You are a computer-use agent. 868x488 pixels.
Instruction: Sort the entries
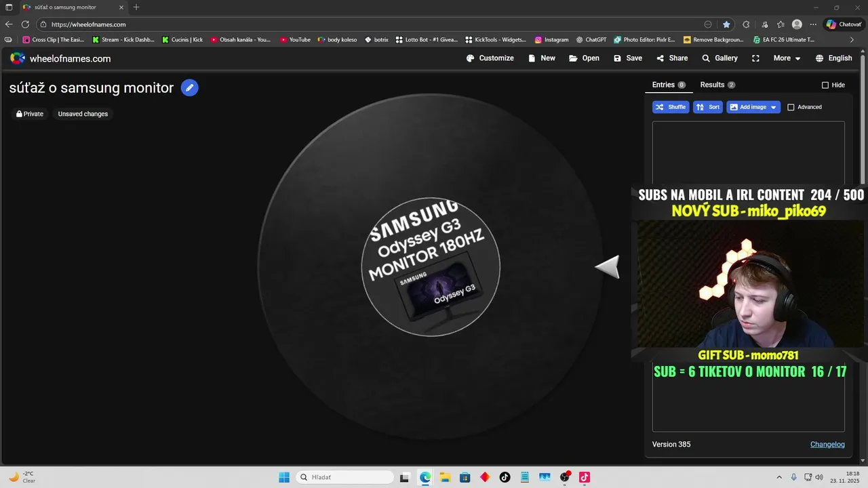pyautogui.click(x=708, y=107)
